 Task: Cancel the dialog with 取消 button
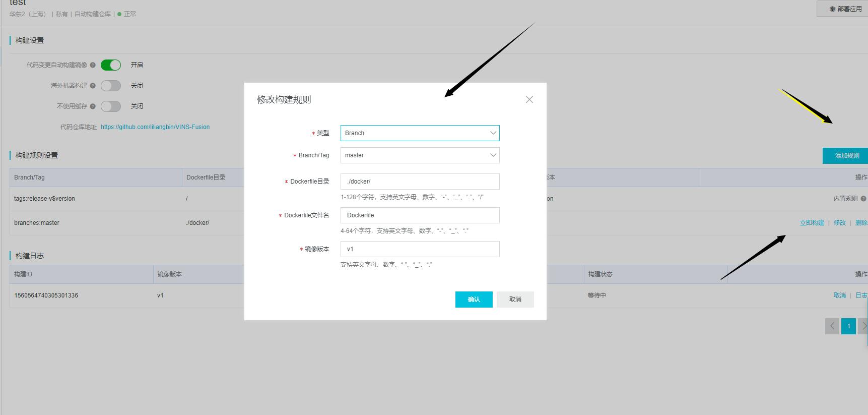(x=515, y=300)
